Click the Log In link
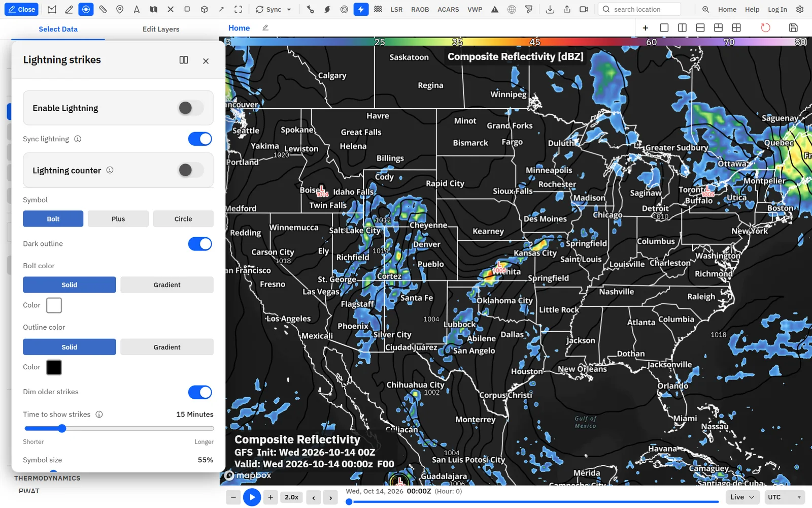Viewport: 812px width, 508px height. coord(777,10)
